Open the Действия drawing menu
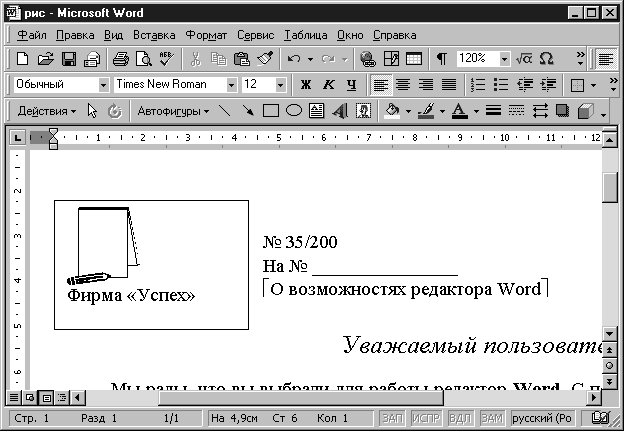Viewport: 624px width, 431px height. [x=46, y=111]
